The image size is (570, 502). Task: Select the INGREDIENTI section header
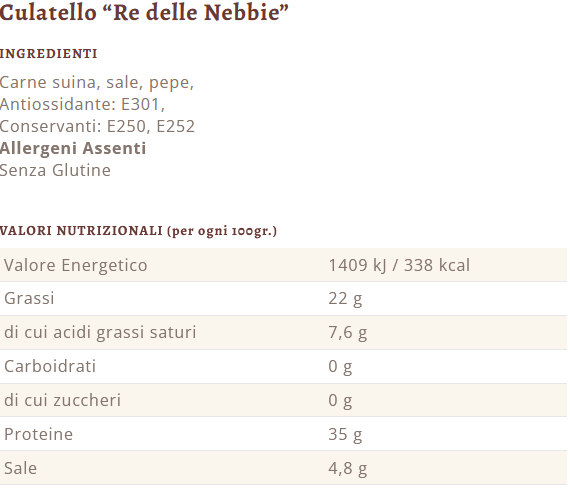pyautogui.click(x=48, y=54)
